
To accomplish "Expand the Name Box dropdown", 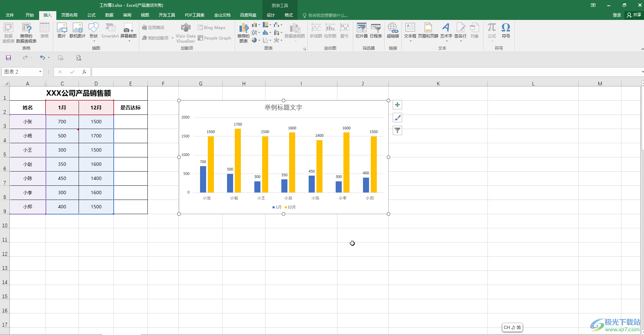I will 40,72.
